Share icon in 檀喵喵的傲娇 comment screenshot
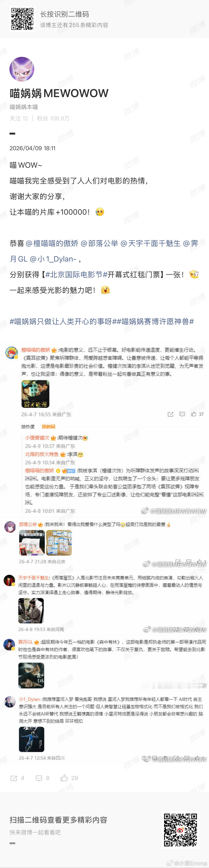Image resolution: width=209 pixels, height=868 pixels. pos(171,414)
